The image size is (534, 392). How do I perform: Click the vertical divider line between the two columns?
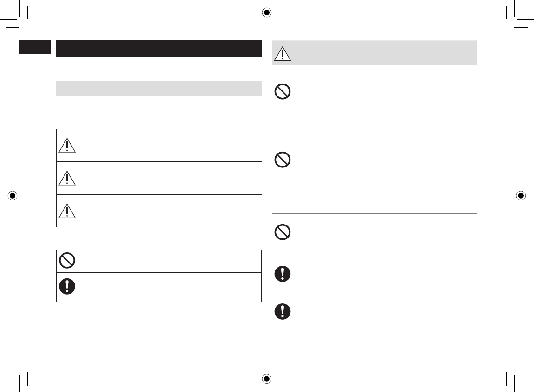[267, 190]
